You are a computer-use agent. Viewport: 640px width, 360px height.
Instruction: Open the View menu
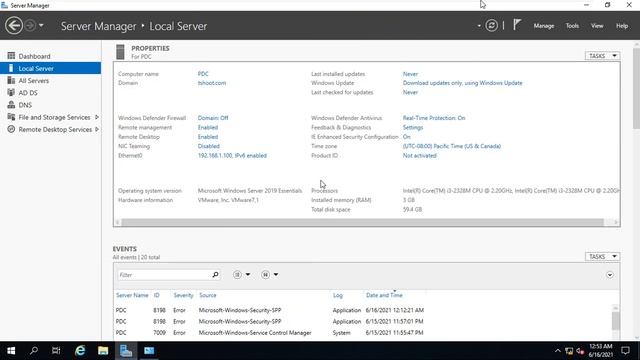pyautogui.click(x=597, y=26)
